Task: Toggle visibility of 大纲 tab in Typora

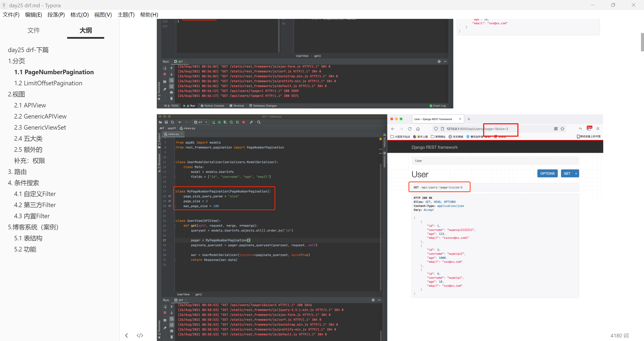Action: pos(85,30)
